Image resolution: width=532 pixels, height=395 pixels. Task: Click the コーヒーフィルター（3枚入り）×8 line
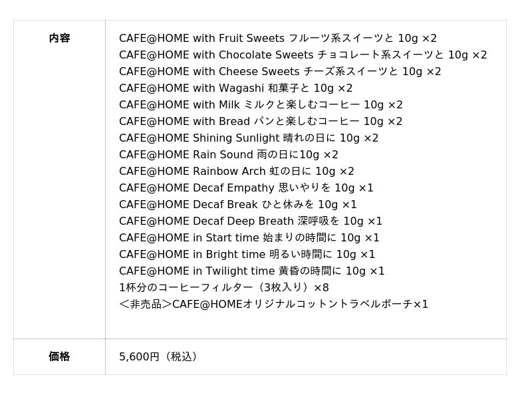(x=224, y=288)
